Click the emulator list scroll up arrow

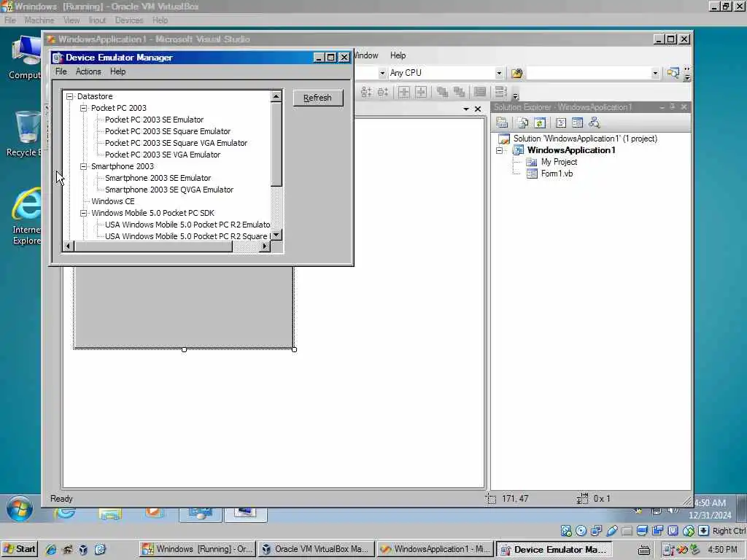click(276, 96)
